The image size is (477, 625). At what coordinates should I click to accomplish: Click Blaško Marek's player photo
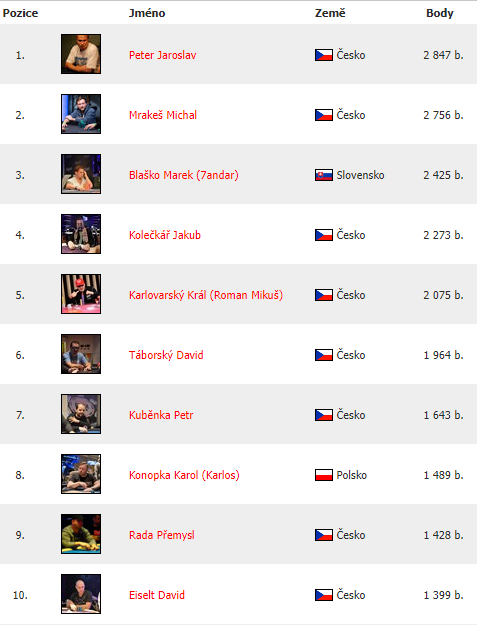[x=81, y=174]
